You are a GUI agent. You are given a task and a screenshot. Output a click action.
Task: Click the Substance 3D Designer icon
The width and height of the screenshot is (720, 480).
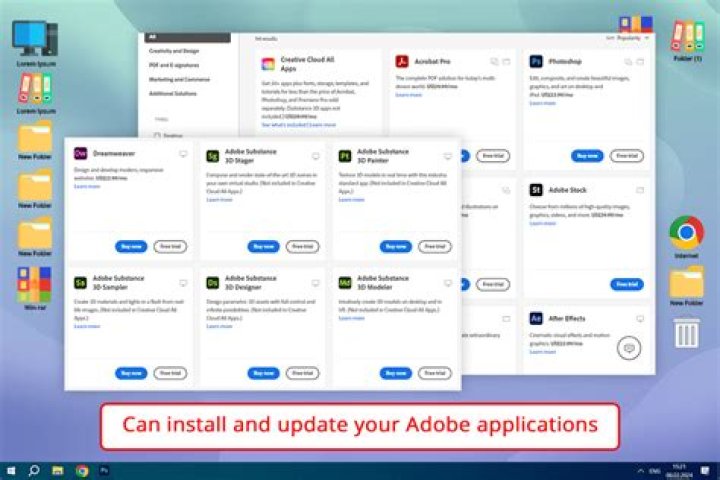(212, 282)
